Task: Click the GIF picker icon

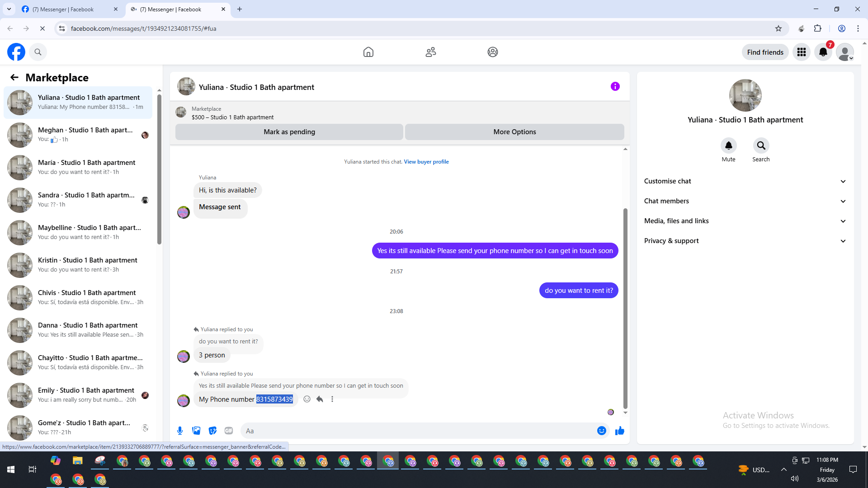Action: pyautogui.click(x=229, y=431)
